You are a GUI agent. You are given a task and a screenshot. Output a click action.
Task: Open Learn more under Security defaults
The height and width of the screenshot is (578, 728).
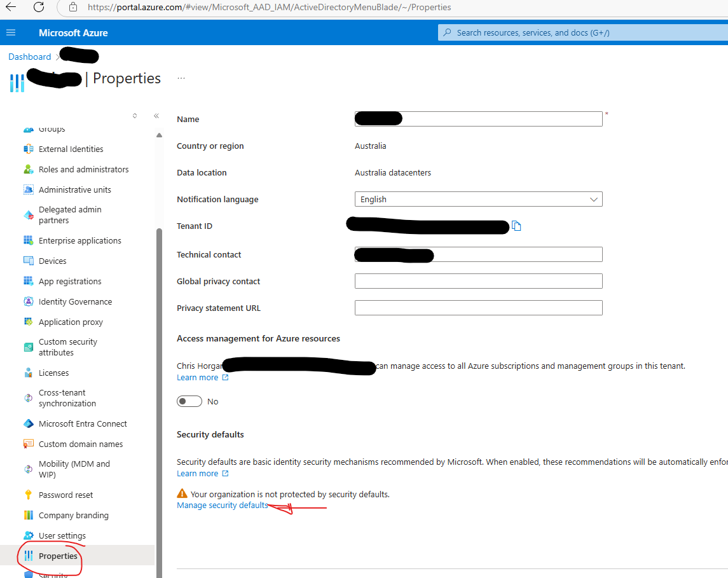[198, 473]
